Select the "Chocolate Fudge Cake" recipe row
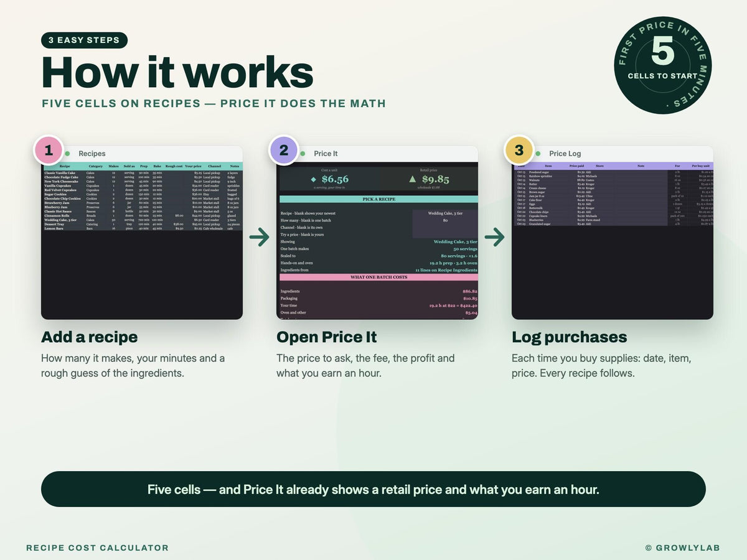 142,177
